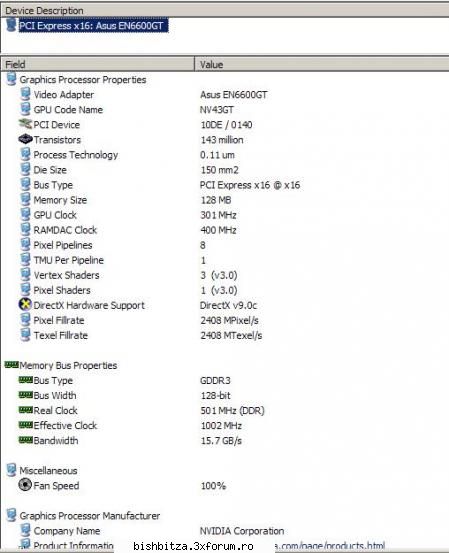Click the GPU Code Name row icon

25,109
